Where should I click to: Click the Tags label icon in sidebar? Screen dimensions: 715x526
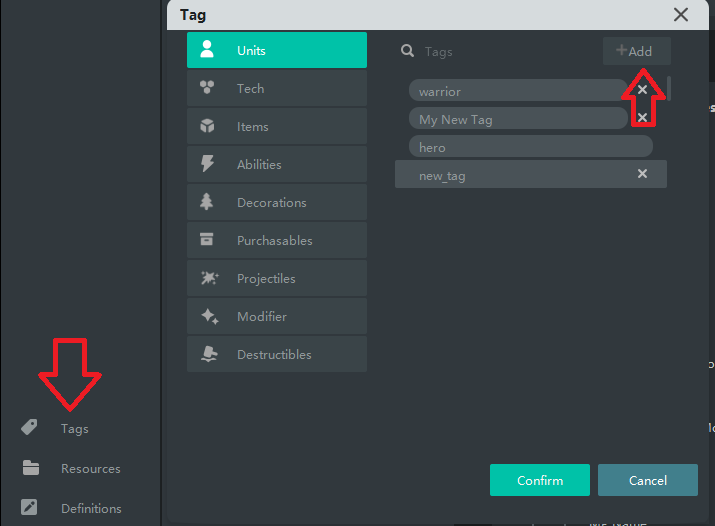pyautogui.click(x=30, y=427)
